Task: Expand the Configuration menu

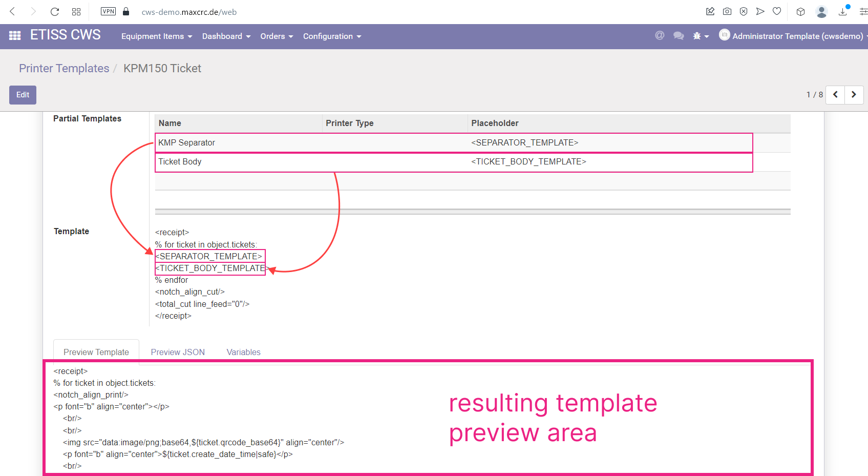Action: click(x=332, y=36)
